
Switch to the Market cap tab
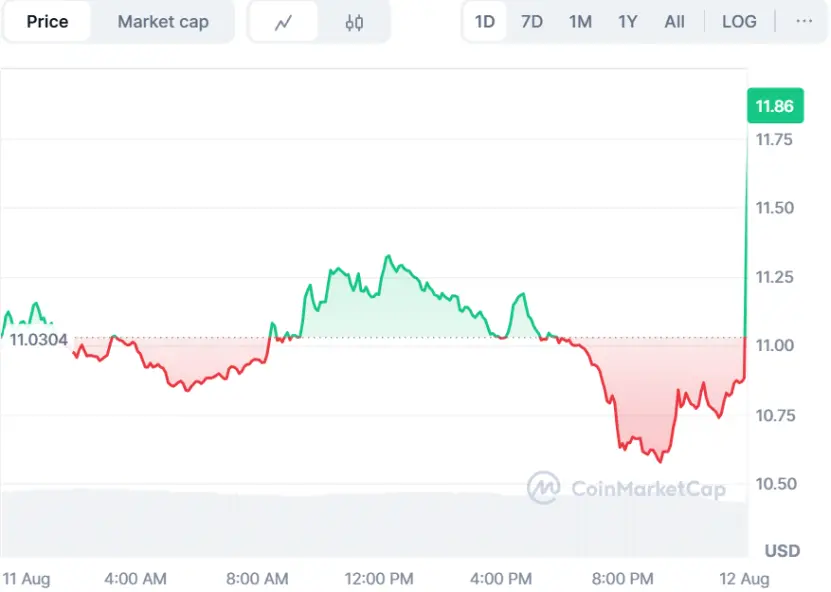(163, 21)
